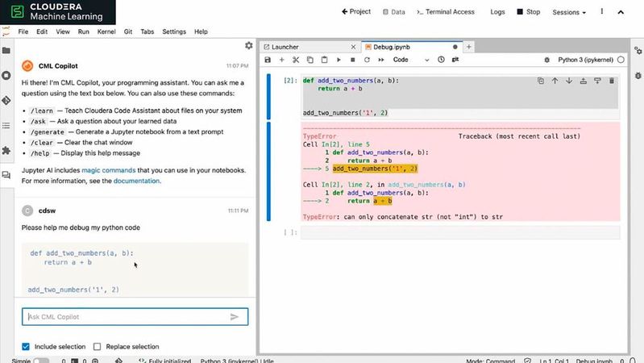Open the Kernel menu
This screenshot has height=363, width=644.
point(106,31)
